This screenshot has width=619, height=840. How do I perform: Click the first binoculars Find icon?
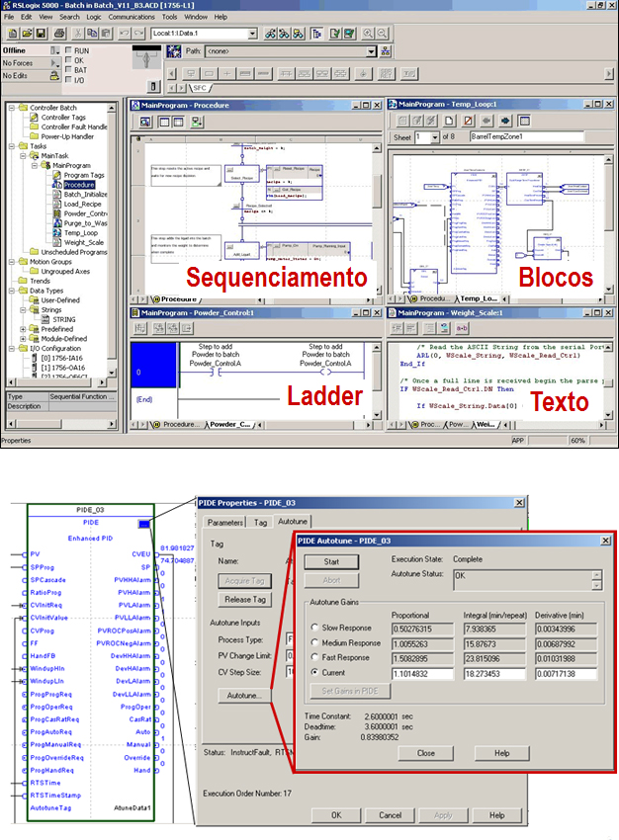pos(271,34)
